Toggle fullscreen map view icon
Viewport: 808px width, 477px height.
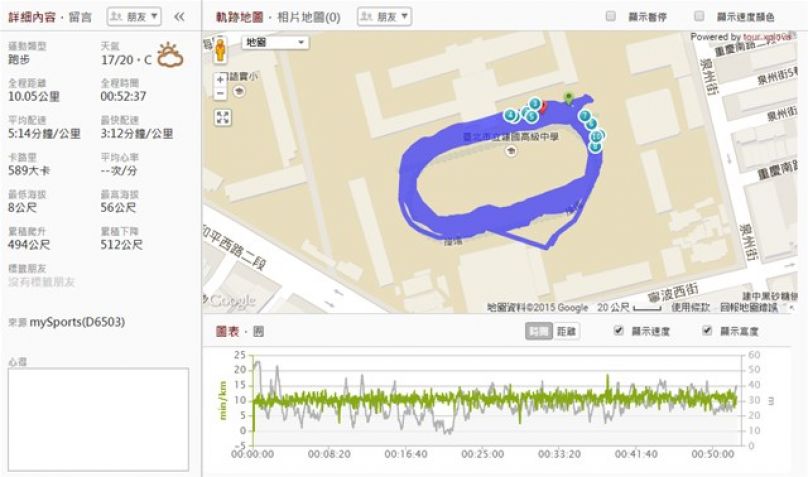click(222, 117)
